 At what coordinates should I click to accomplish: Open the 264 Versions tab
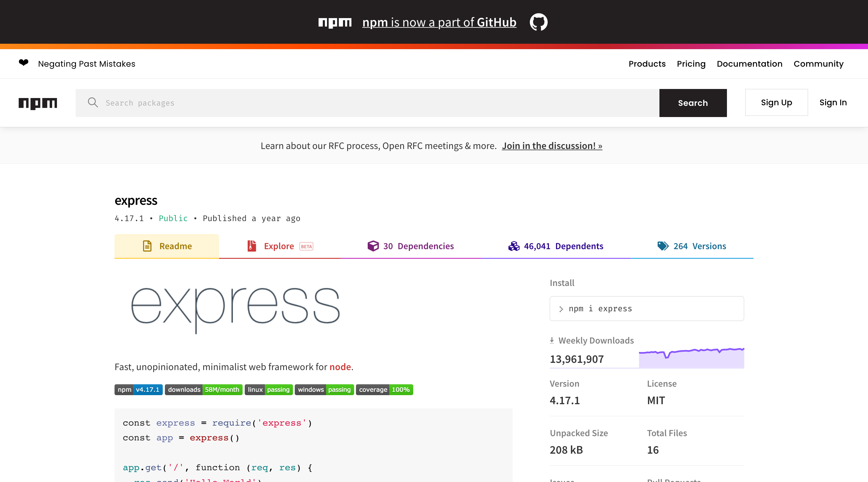coord(692,246)
